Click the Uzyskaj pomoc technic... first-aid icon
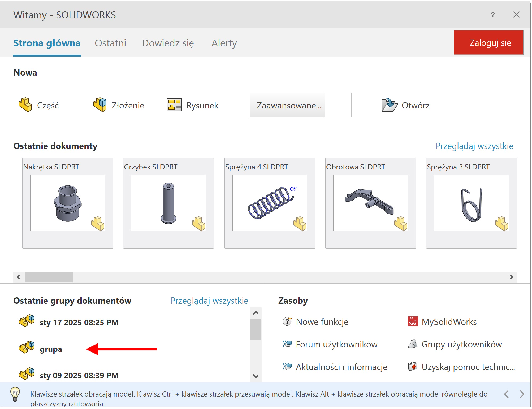 pos(413,367)
